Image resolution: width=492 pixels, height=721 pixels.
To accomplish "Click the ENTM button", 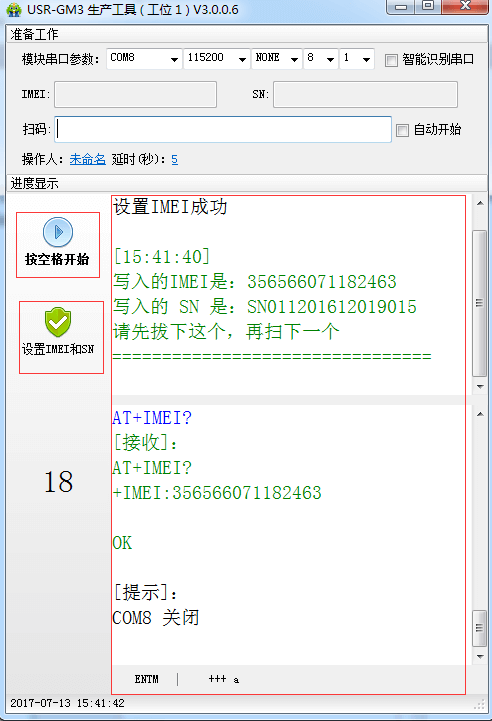I will point(147,679).
